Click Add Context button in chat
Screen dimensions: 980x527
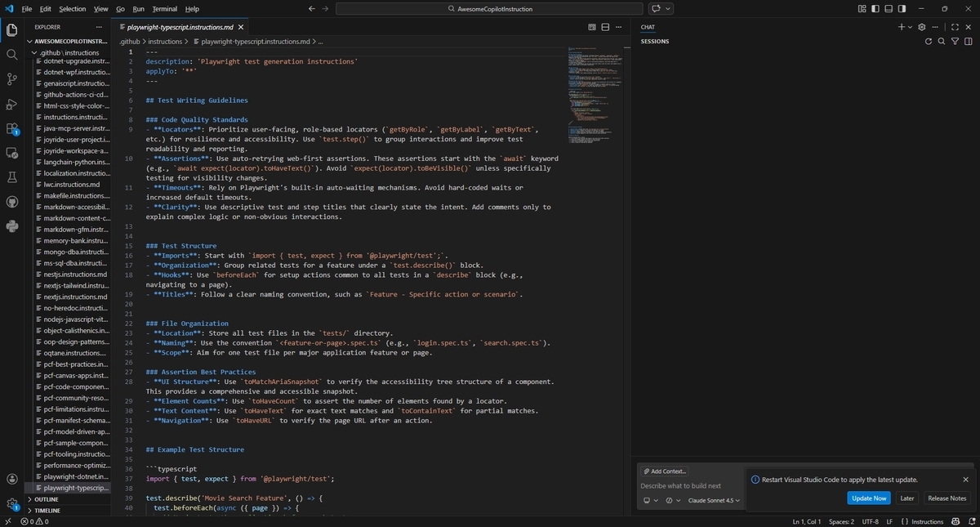pos(665,471)
